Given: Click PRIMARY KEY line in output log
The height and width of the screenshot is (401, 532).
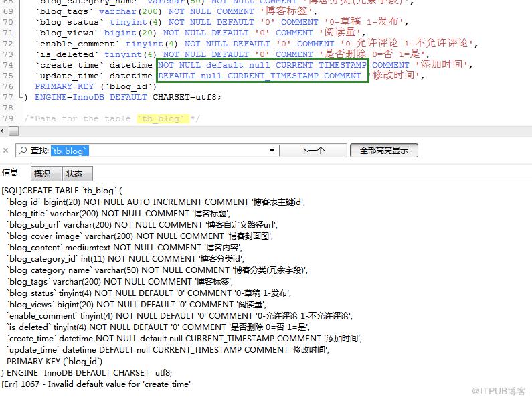Looking at the screenshot, I should 55,362.
